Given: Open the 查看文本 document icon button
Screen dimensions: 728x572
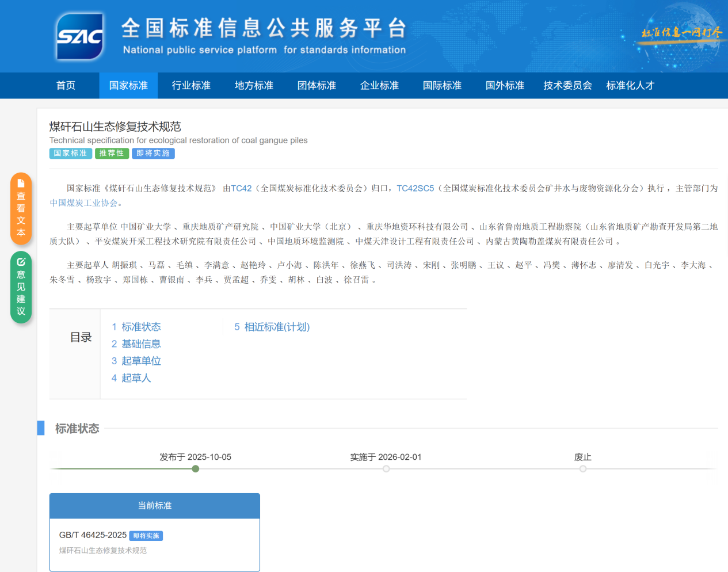Looking at the screenshot, I should point(21,184).
